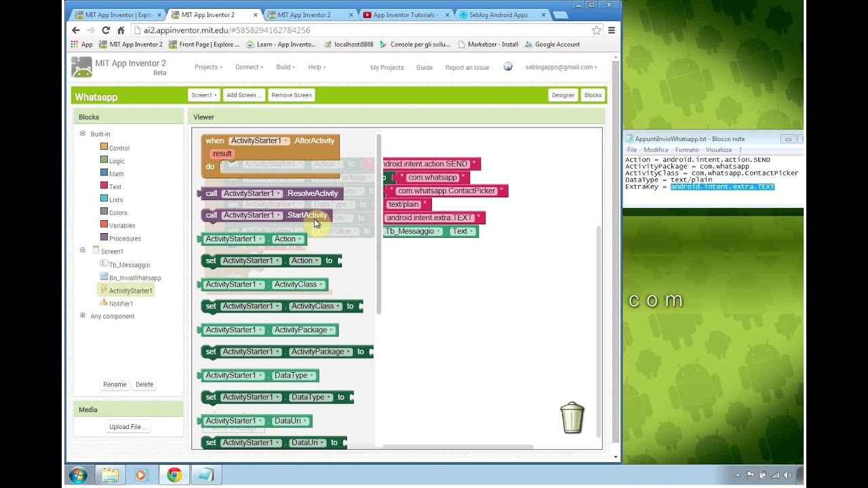Open Report an Issue link
Screen dimensions: 868x488
coord(467,67)
